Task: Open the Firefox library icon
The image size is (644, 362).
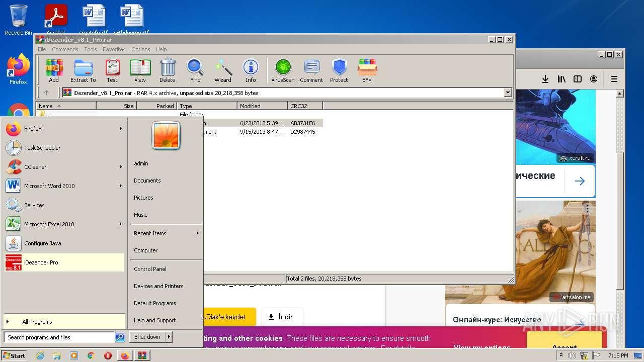Action: coord(561,79)
